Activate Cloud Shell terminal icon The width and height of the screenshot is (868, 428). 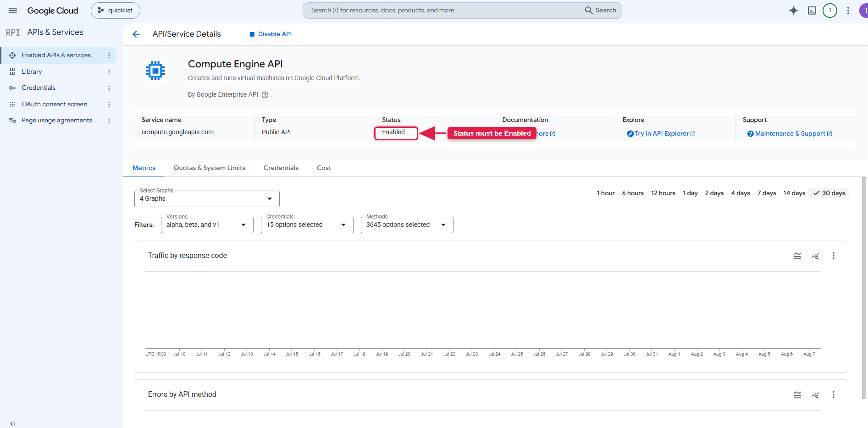(812, 11)
